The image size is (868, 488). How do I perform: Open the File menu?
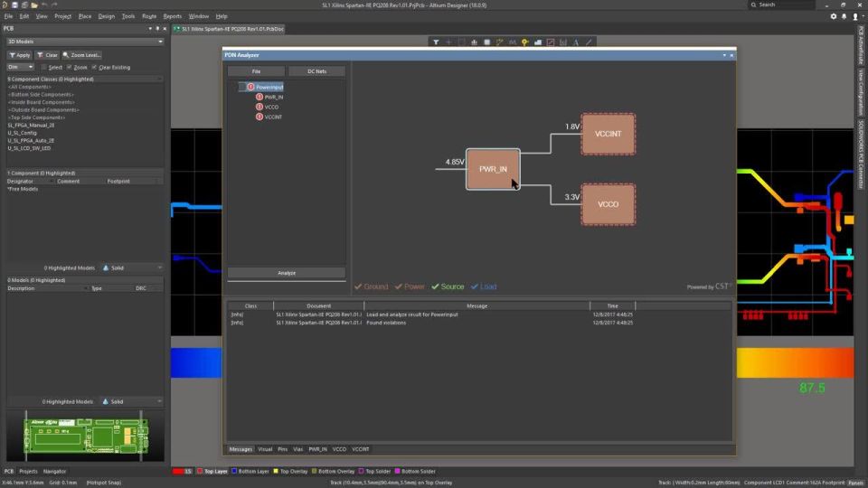8,16
